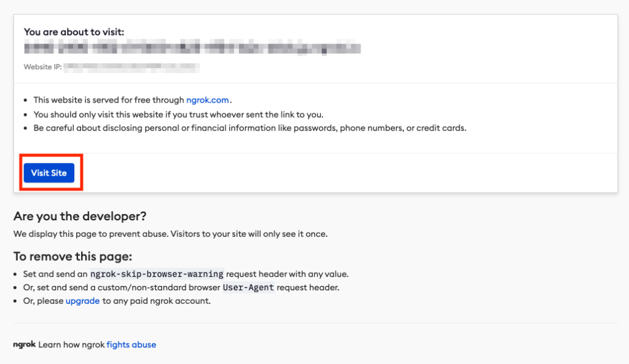Image resolution: width=629 pixels, height=364 pixels.
Task: Click the ngrok logo in footer
Action: 25,344
